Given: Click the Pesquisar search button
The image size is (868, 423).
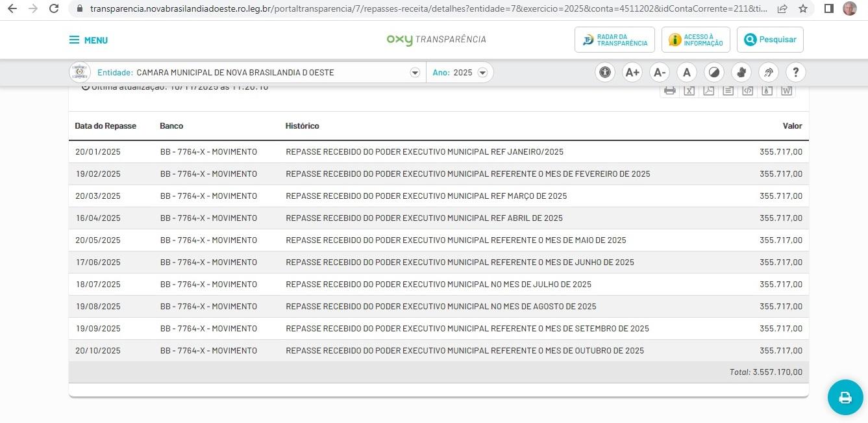Looking at the screenshot, I should click(770, 40).
